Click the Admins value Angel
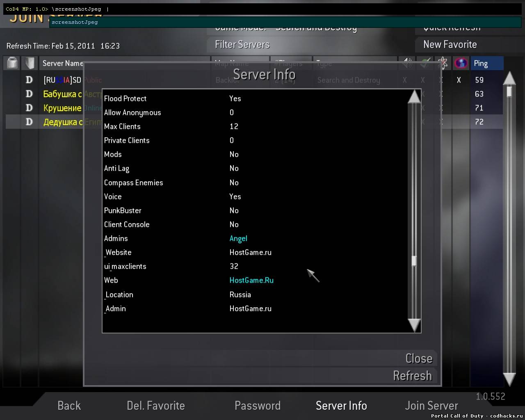This screenshot has width=525, height=420. coord(238,239)
